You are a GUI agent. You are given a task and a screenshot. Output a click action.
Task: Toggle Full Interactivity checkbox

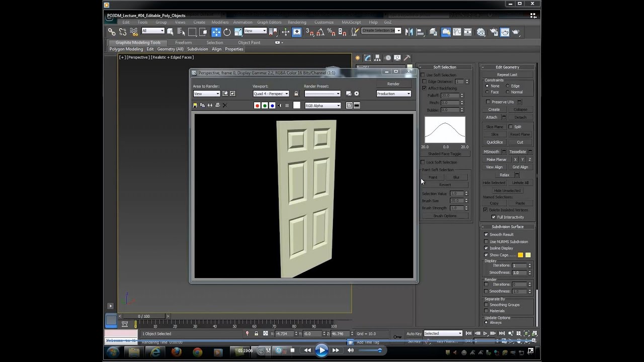pos(493,217)
